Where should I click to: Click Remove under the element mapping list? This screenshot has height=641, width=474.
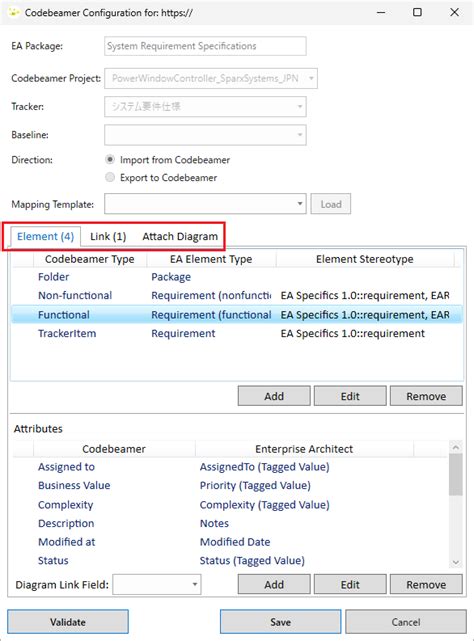(x=426, y=396)
